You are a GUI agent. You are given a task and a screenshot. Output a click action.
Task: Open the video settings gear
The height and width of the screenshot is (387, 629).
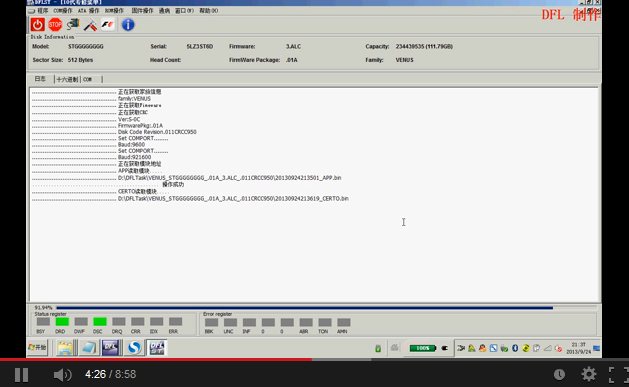point(588,375)
